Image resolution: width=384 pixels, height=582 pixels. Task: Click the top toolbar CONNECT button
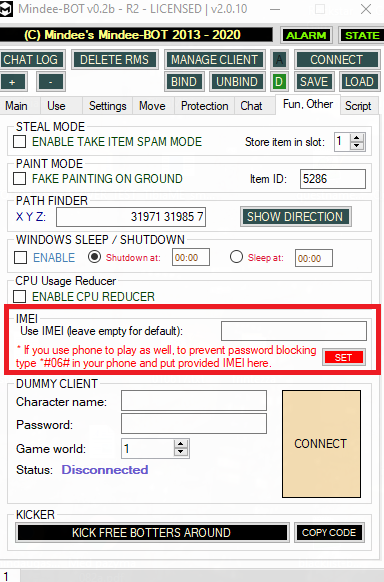coord(337,60)
